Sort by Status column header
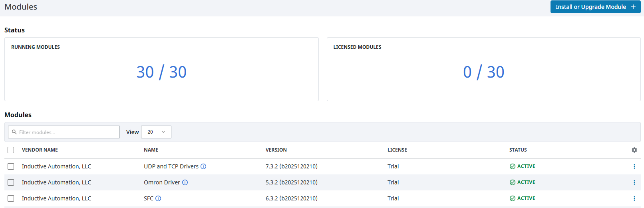Screen dimensions: 644x208 (x=518, y=150)
